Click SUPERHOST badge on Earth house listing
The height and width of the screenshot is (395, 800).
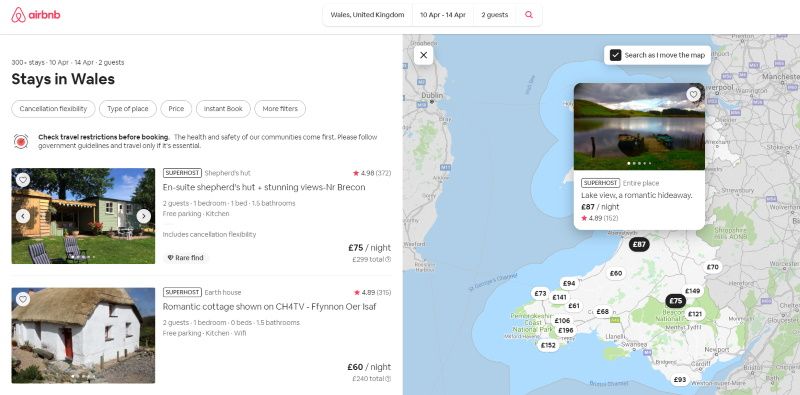[182, 292]
